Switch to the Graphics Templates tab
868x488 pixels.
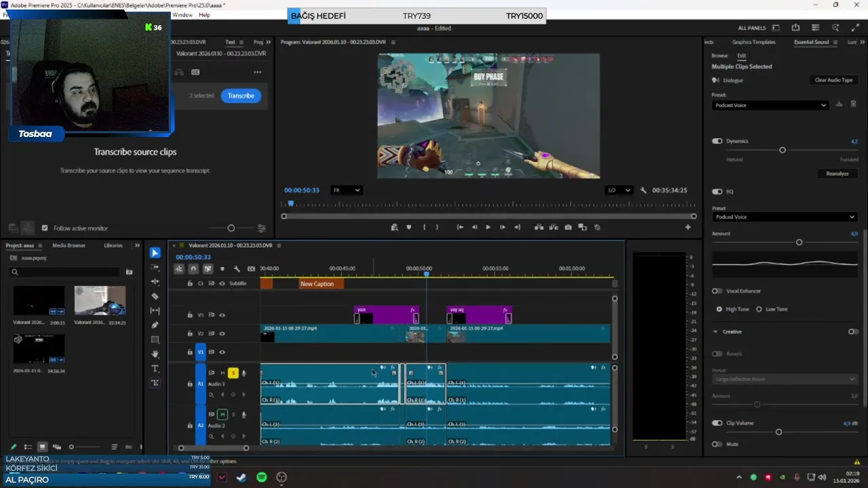753,42
